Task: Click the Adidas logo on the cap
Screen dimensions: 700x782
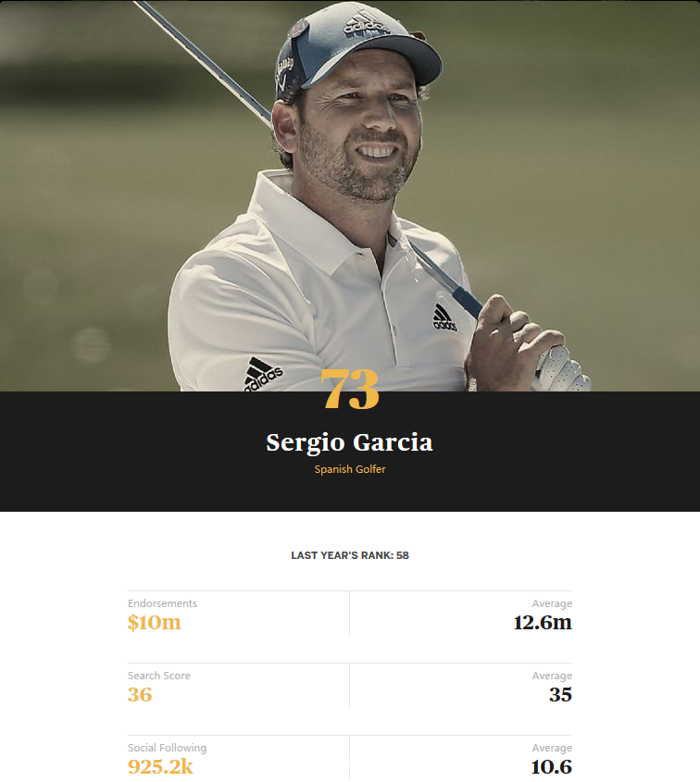Action: [x=367, y=24]
